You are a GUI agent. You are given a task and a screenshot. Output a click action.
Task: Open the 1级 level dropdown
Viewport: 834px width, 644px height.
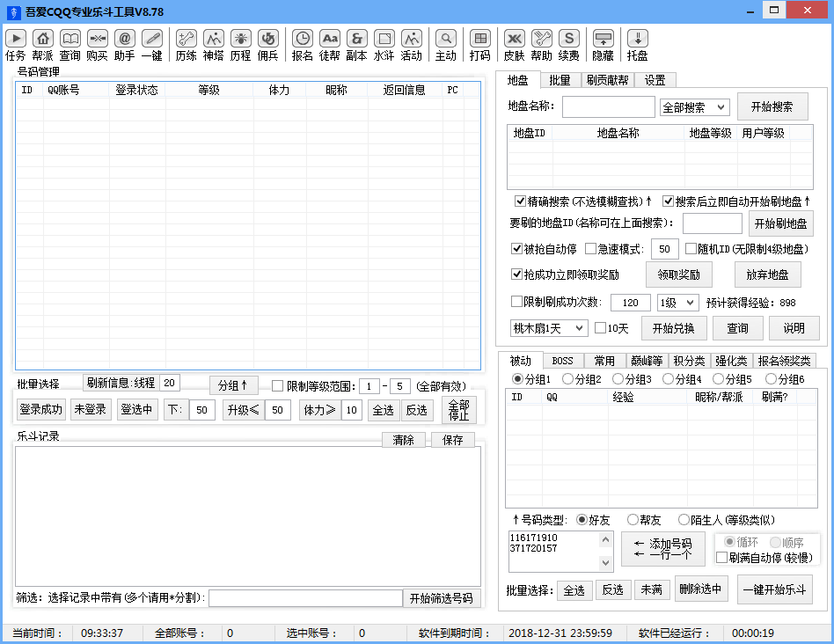pyautogui.click(x=677, y=303)
